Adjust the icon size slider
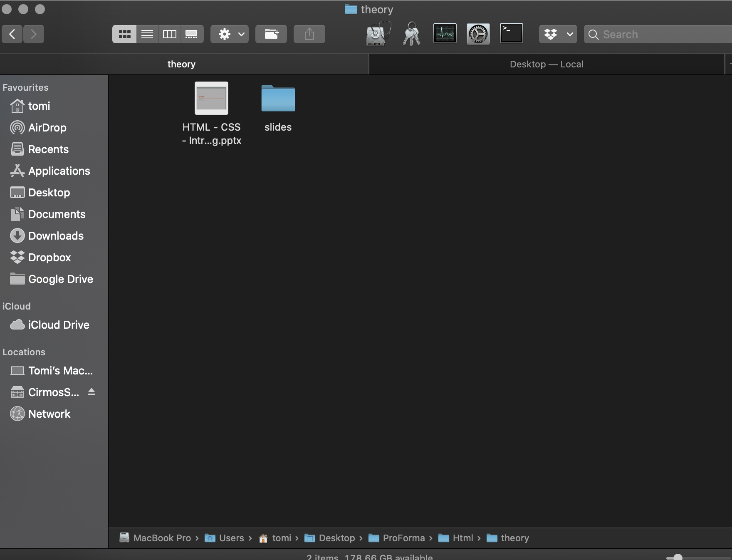 coord(678,557)
